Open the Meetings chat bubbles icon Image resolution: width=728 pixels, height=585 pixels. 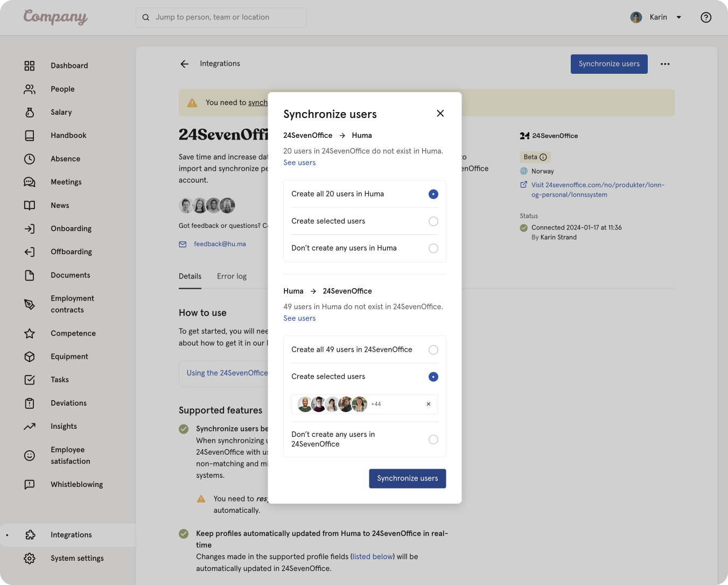(x=30, y=182)
